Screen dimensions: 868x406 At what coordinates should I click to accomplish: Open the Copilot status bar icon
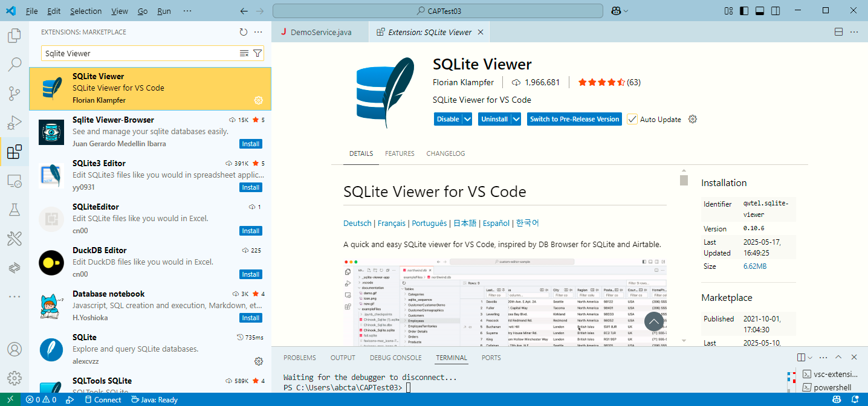click(837, 399)
